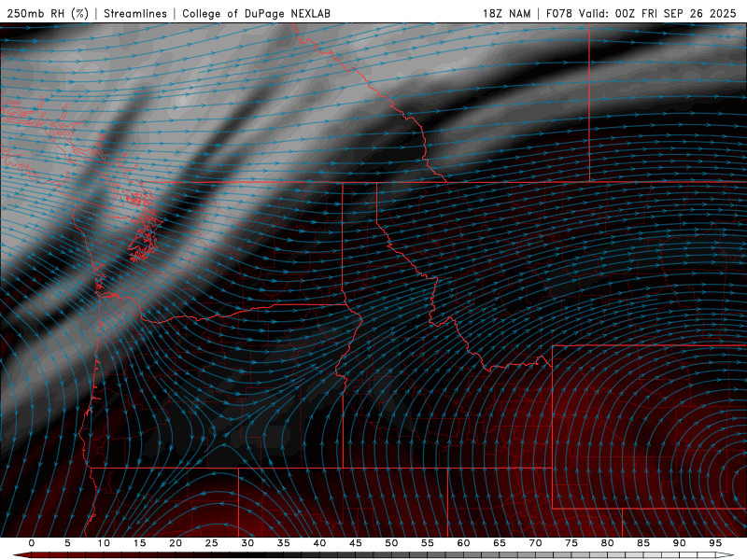747x560 pixels.
Task: Click the colorbar value label 30
Action: pyautogui.click(x=247, y=543)
